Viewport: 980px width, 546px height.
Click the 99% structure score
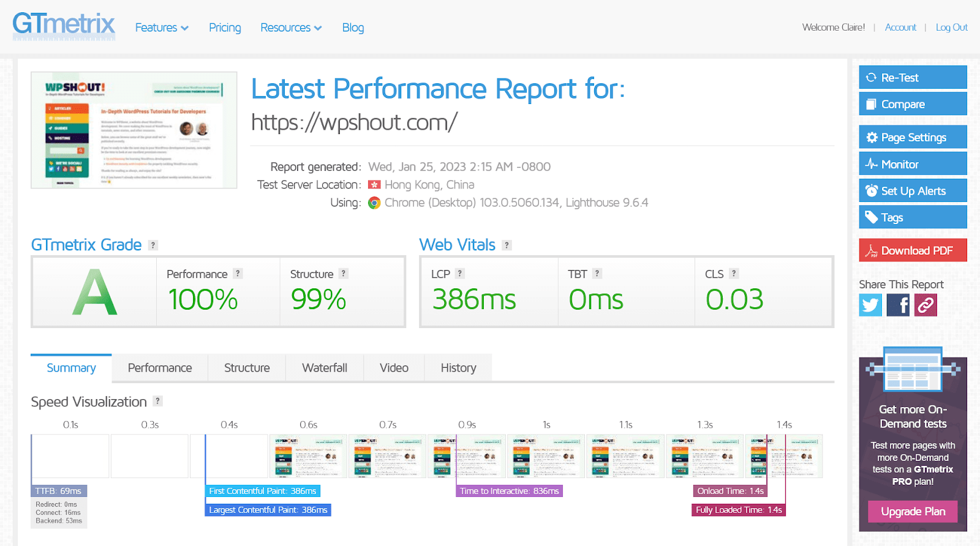tap(318, 299)
